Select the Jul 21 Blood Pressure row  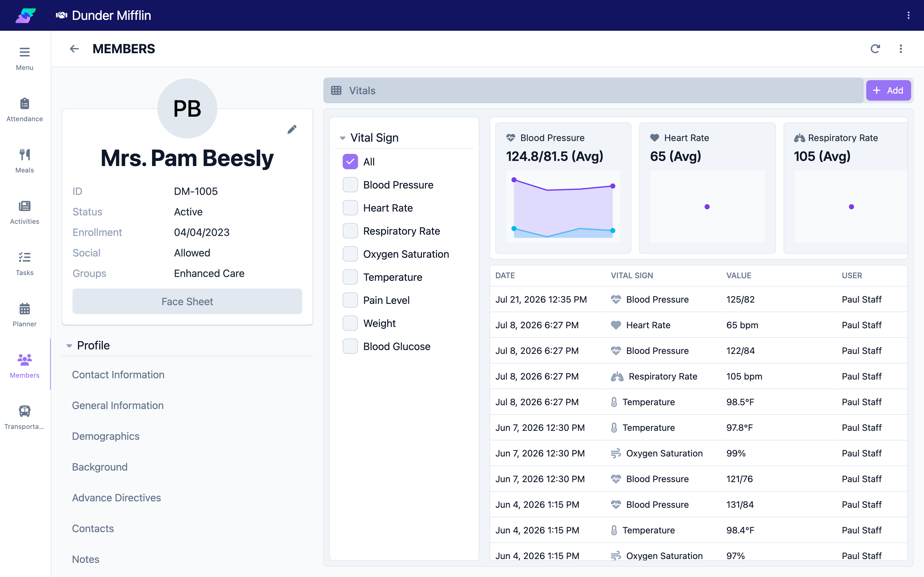[698, 299]
